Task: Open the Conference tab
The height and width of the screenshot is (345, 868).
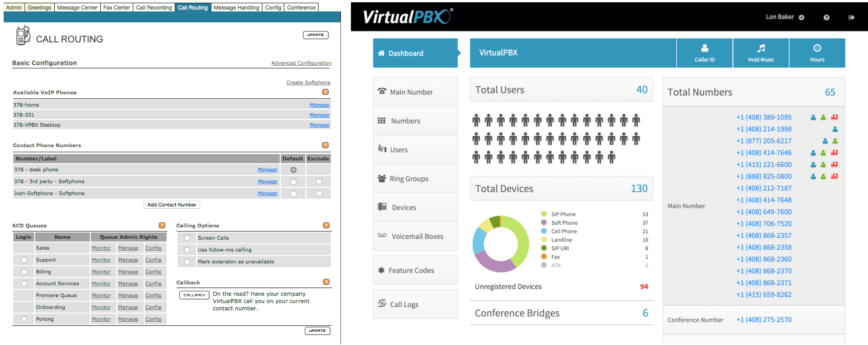Action: tap(301, 8)
